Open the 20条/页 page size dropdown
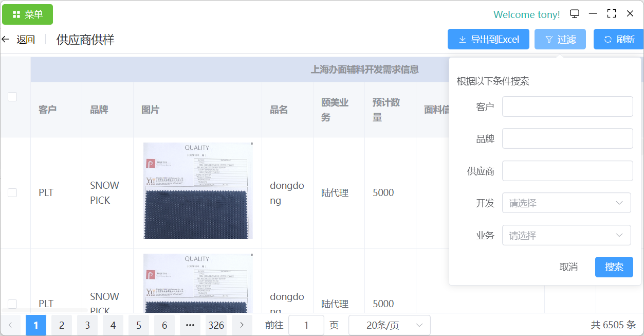This screenshot has height=336, width=644. pos(389,325)
